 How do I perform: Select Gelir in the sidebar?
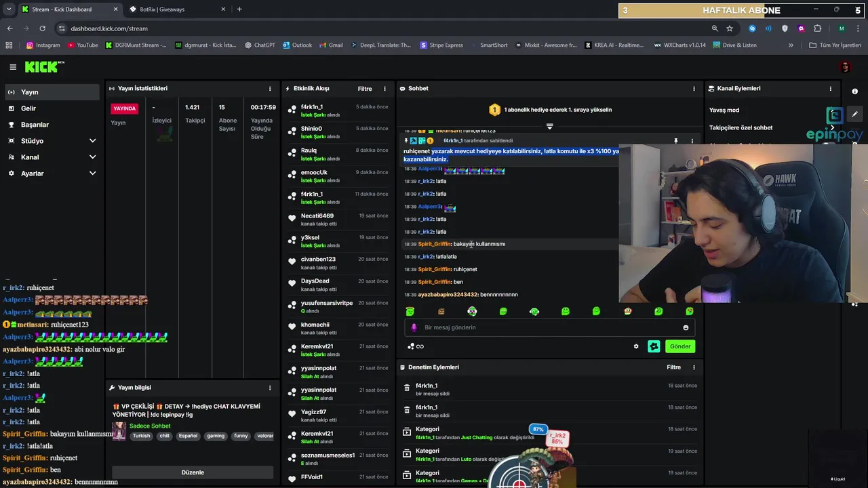[51, 108]
